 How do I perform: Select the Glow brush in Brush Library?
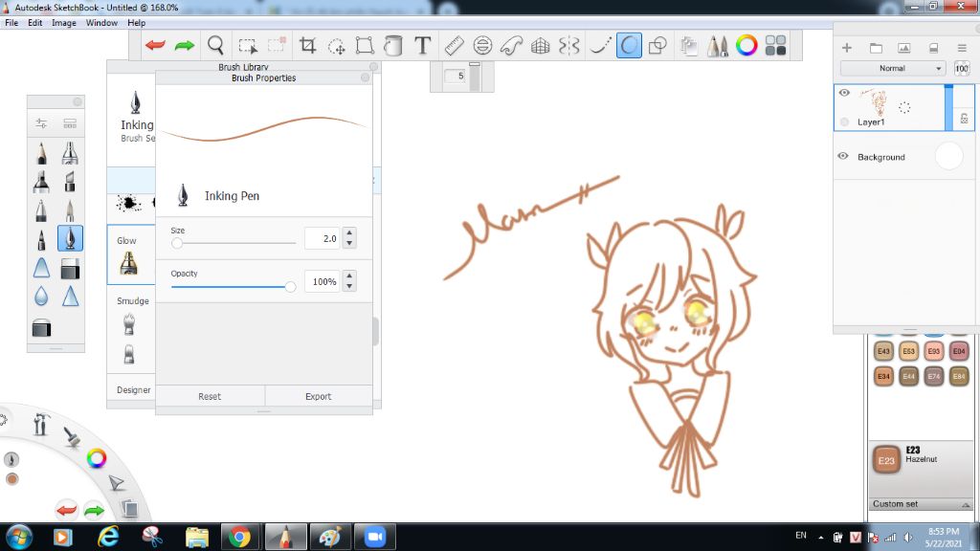click(x=129, y=263)
